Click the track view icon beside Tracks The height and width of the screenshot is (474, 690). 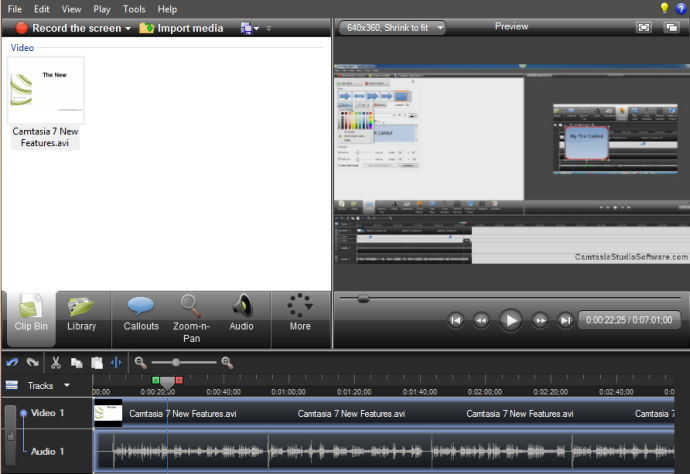11,386
